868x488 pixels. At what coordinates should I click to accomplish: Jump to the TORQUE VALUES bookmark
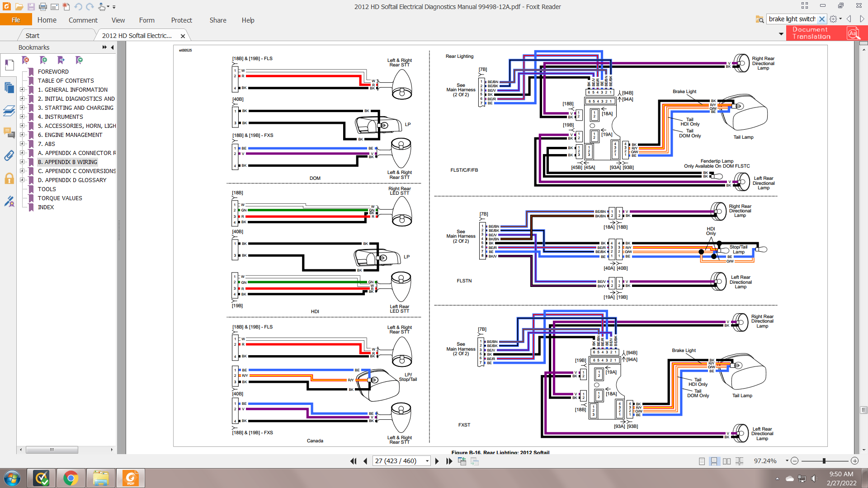coord(60,198)
